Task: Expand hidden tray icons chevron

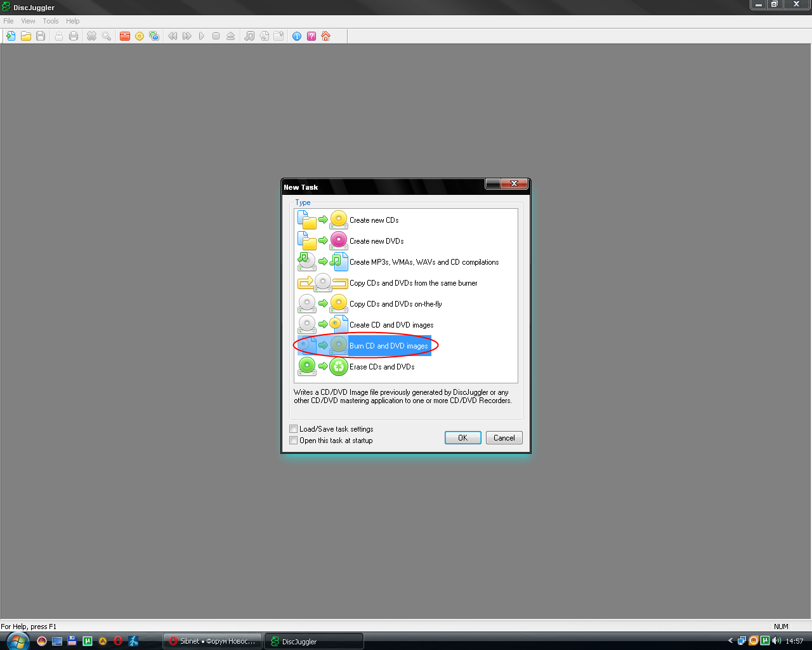Action: click(x=730, y=640)
